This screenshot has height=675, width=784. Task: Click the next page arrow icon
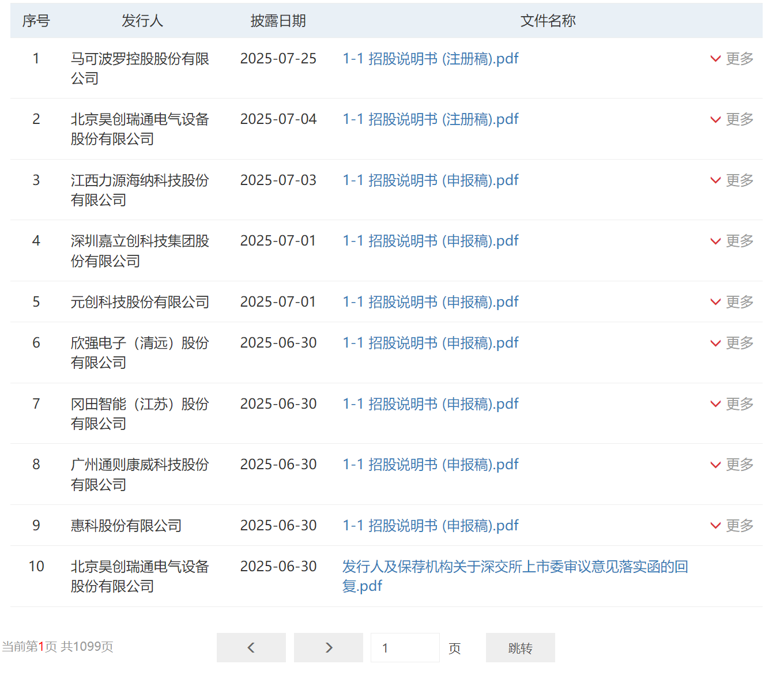(x=328, y=647)
